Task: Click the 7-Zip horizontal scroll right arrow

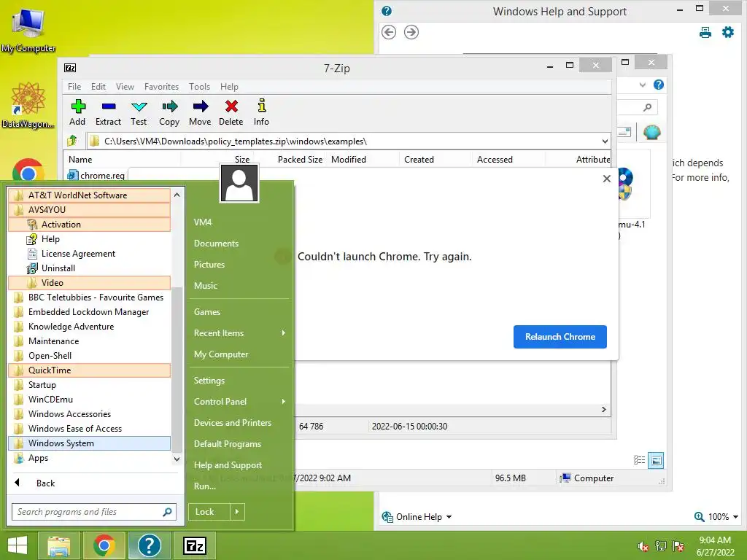Action: 604,410
